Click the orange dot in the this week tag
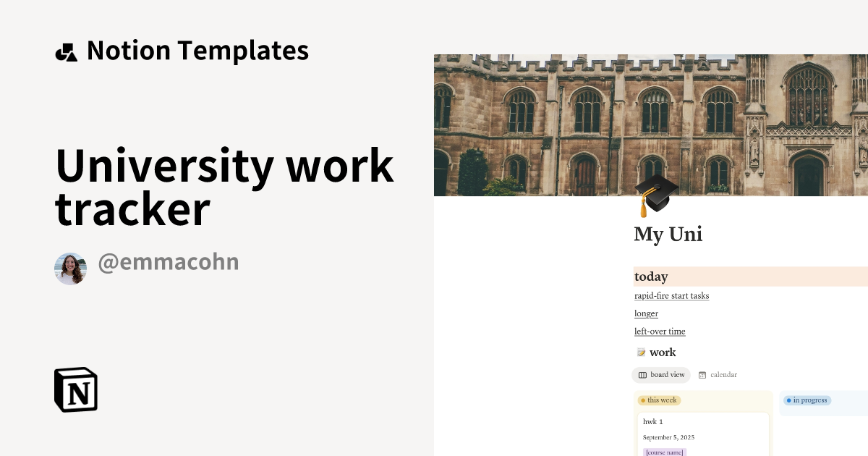 [x=644, y=400]
